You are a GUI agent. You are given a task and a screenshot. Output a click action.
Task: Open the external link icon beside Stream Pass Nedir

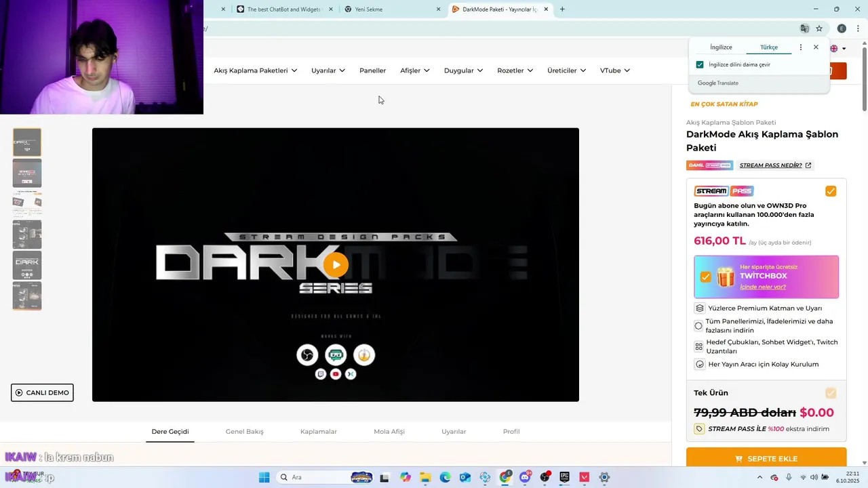(x=808, y=165)
